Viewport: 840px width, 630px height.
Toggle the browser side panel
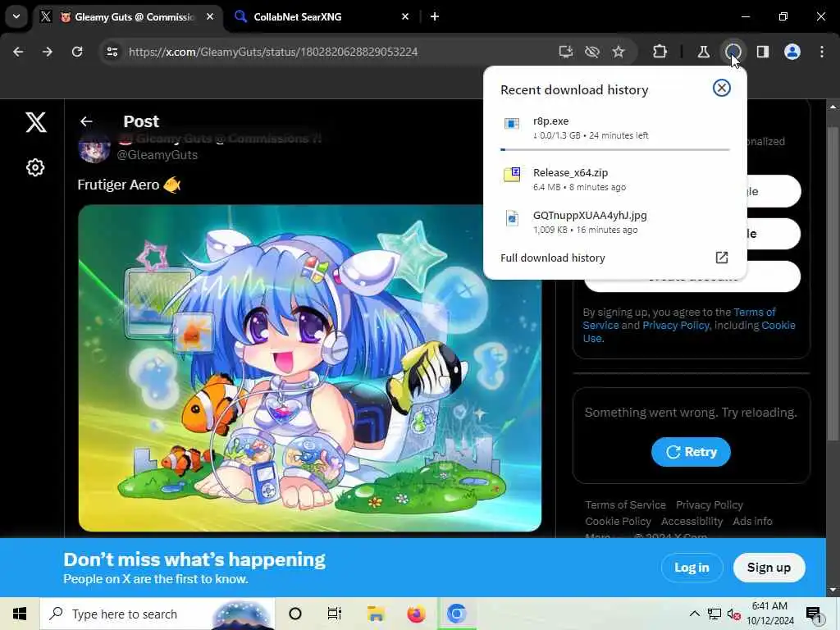click(x=763, y=52)
